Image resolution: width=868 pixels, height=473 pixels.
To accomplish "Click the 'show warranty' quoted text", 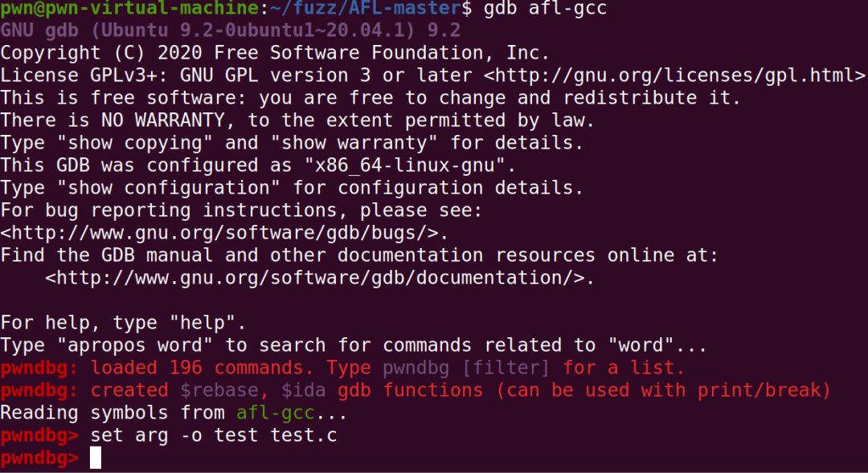I will 354,143.
